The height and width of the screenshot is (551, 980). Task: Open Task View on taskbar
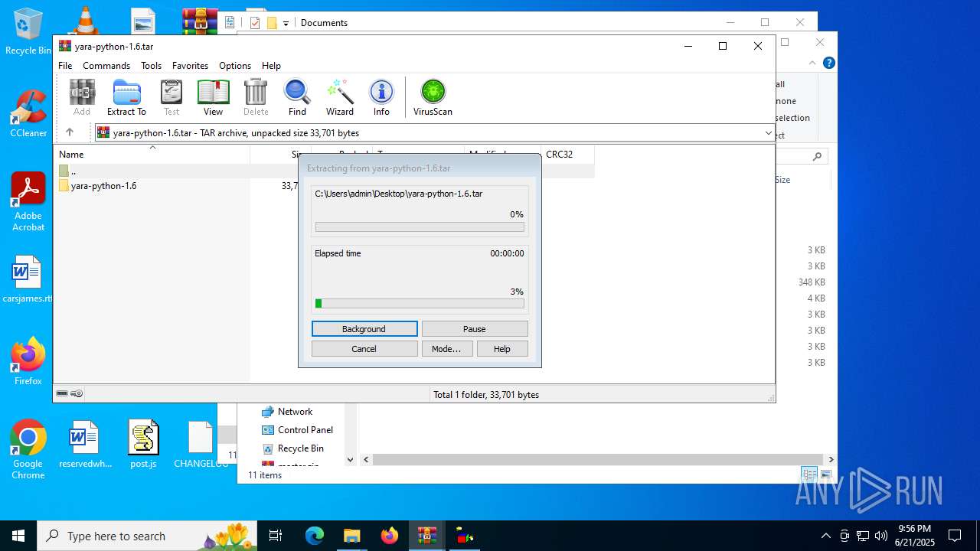point(276,536)
